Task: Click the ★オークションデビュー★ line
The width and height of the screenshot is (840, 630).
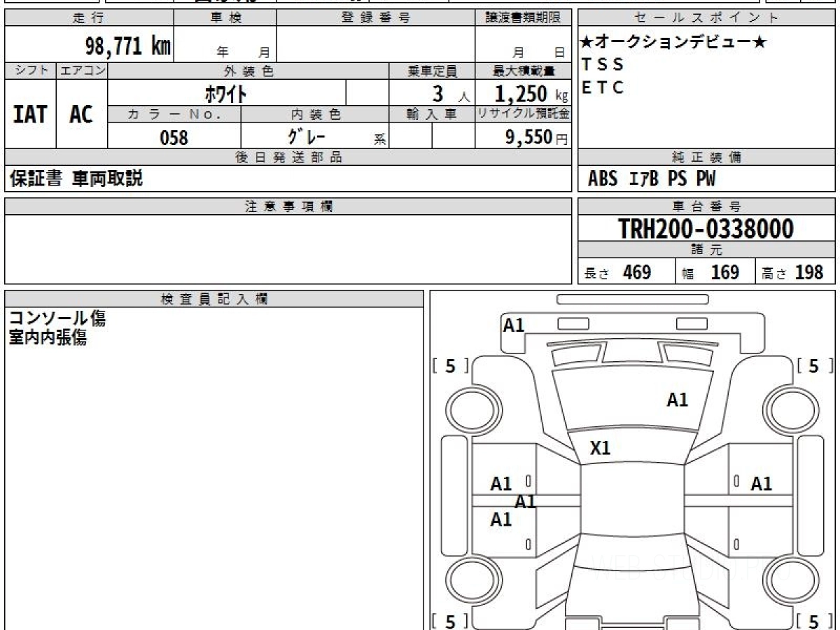Action: (x=674, y=42)
